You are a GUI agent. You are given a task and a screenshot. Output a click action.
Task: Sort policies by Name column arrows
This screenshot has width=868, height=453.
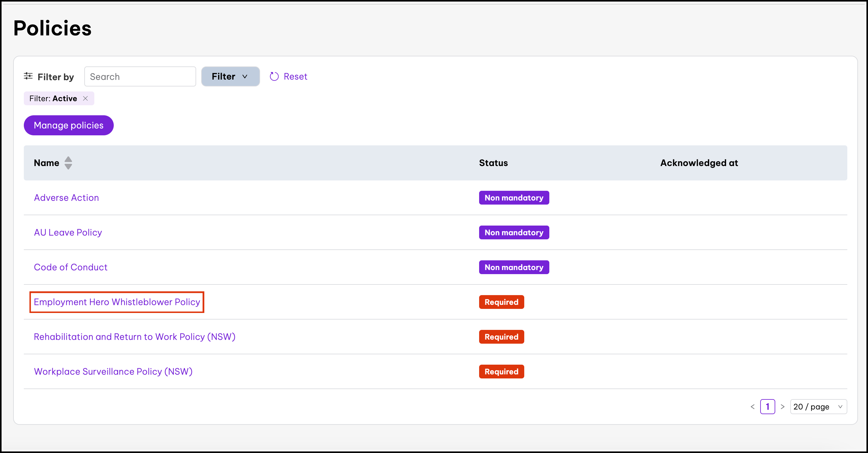(68, 163)
